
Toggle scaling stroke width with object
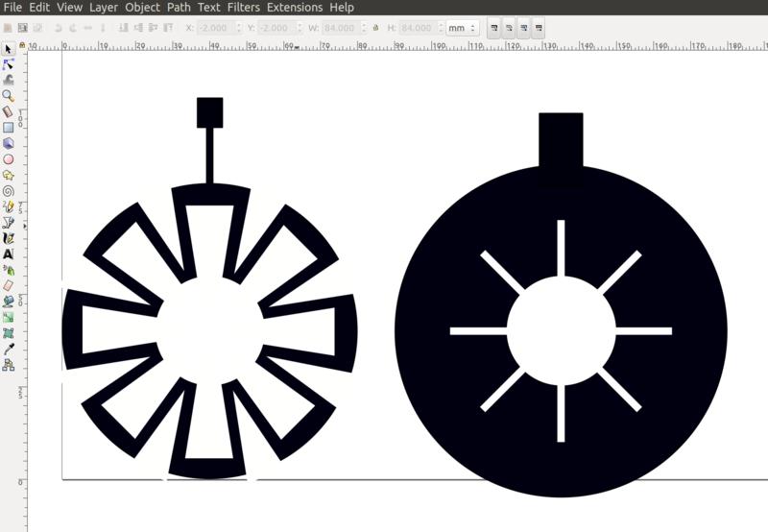(493, 28)
